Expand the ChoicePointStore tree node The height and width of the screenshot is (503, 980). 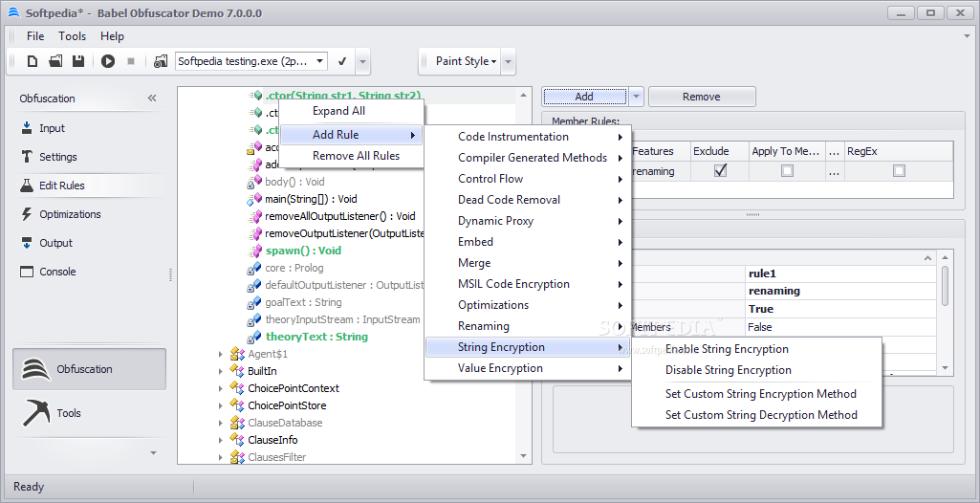tap(220, 405)
